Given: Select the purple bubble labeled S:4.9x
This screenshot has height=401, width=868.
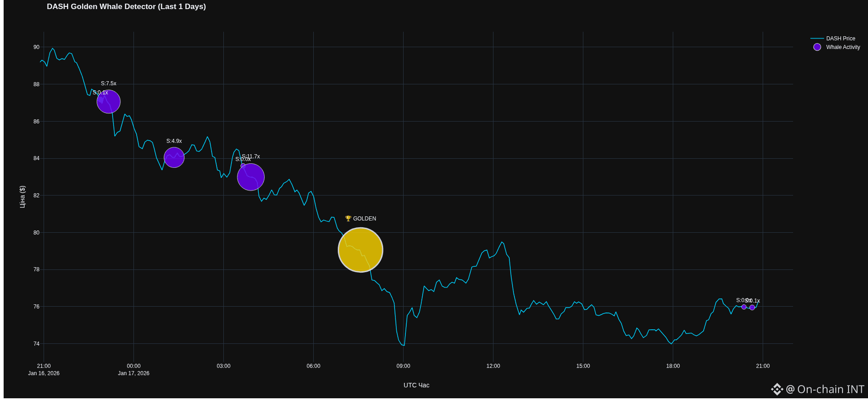Looking at the screenshot, I should (174, 157).
